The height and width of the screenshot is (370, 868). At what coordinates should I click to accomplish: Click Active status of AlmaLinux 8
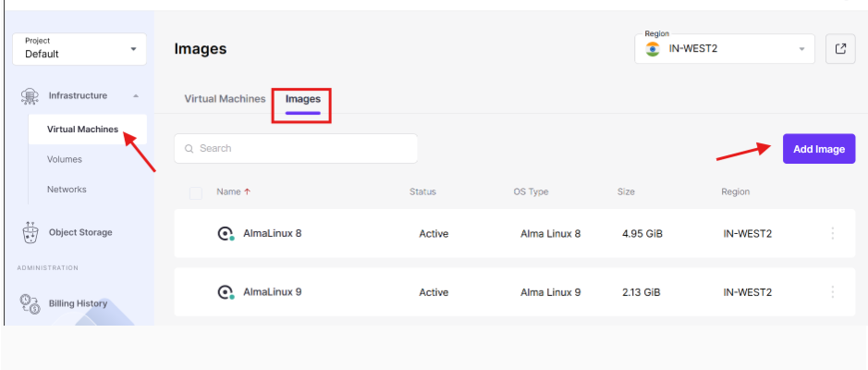coord(434,234)
